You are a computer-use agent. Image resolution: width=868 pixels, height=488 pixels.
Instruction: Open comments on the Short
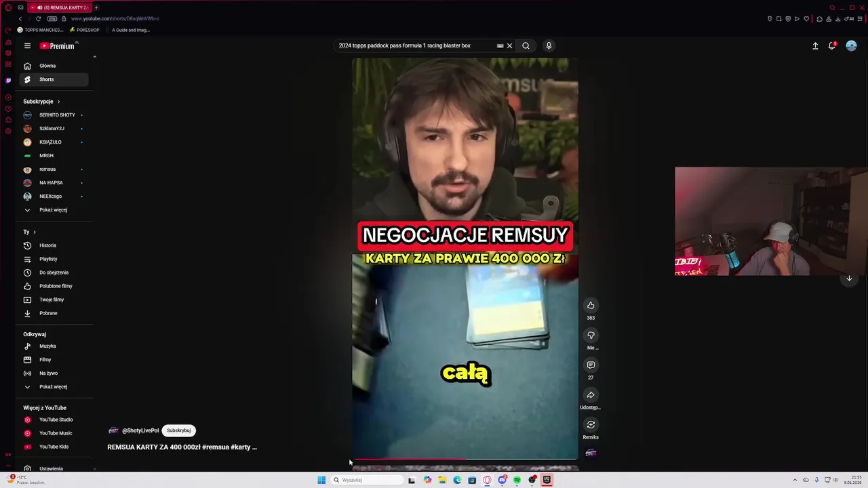(591, 365)
